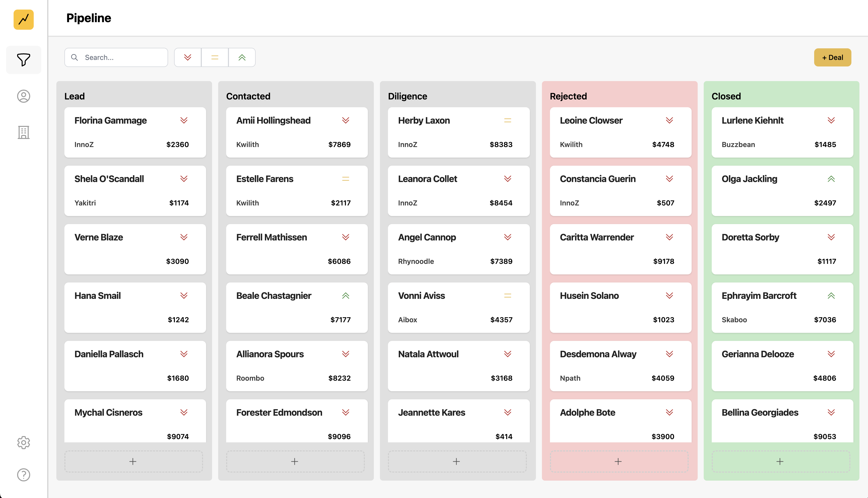Open the Caritta Warrender deal card
868x498 pixels.
(x=621, y=249)
